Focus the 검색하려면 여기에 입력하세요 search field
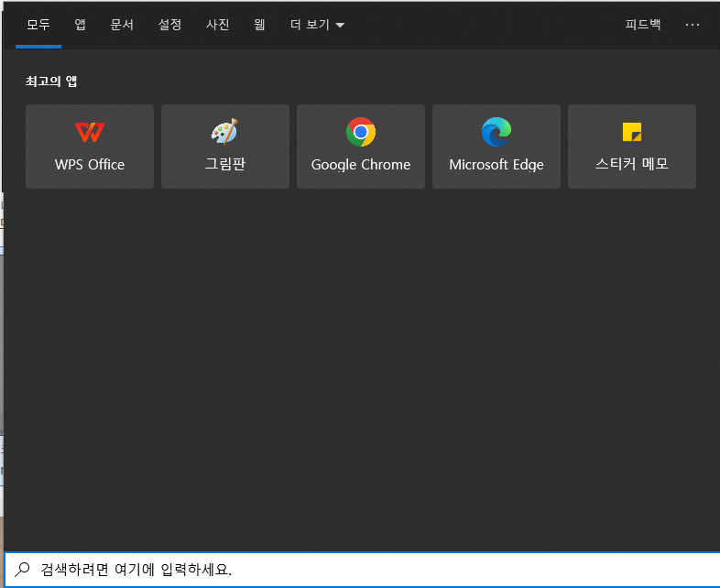 366,570
